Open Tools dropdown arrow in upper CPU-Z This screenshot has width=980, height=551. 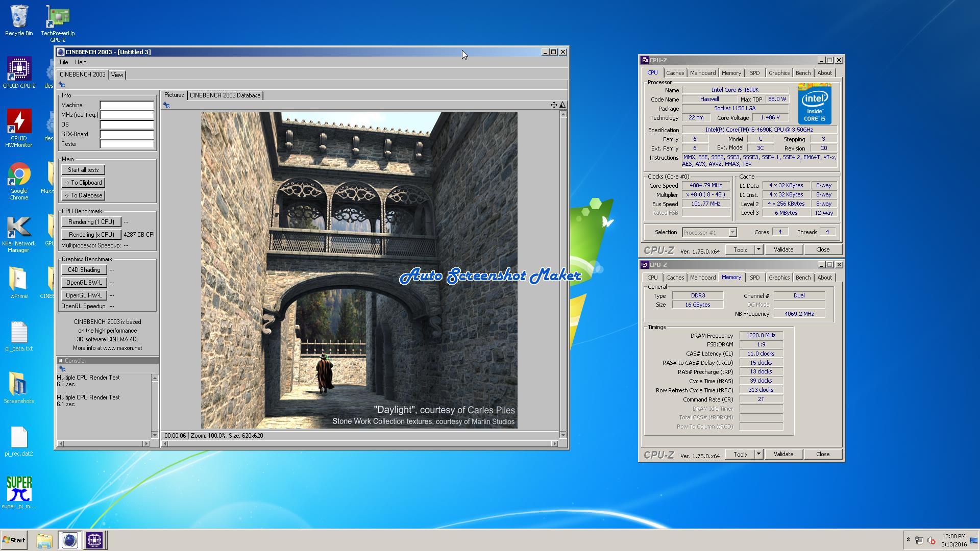758,249
